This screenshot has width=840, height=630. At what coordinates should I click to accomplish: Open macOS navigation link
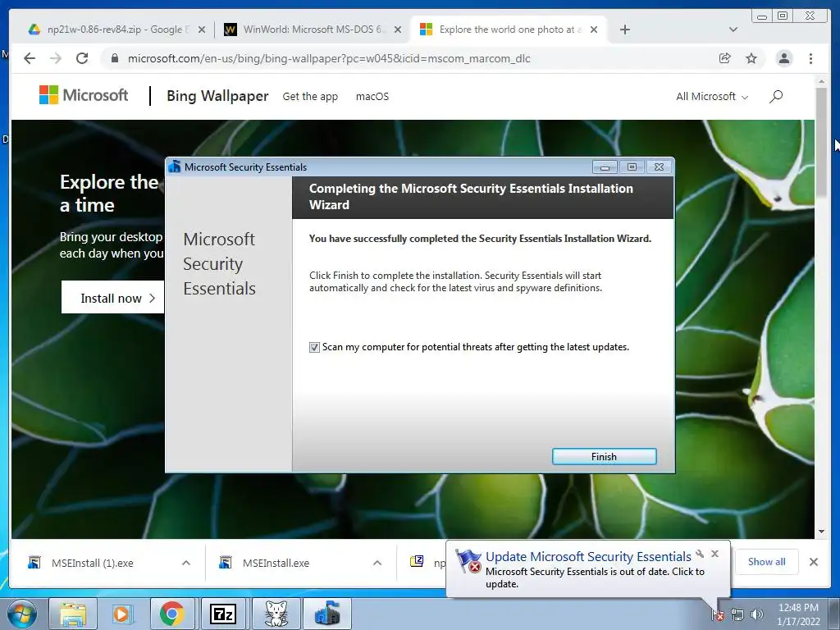pyautogui.click(x=372, y=97)
